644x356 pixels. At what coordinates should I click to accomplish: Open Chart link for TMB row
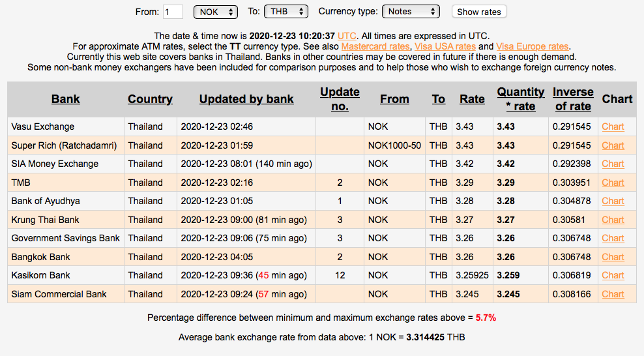(613, 183)
